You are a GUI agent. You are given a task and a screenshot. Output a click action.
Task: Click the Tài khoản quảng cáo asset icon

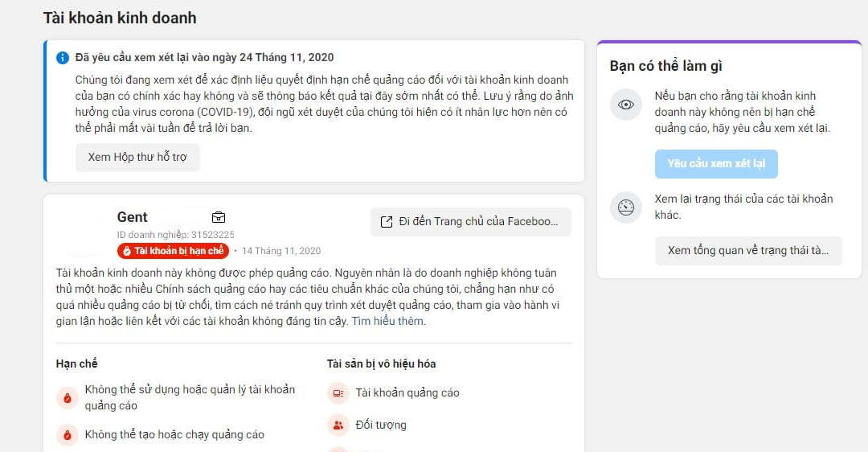pyautogui.click(x=338, y=393)
